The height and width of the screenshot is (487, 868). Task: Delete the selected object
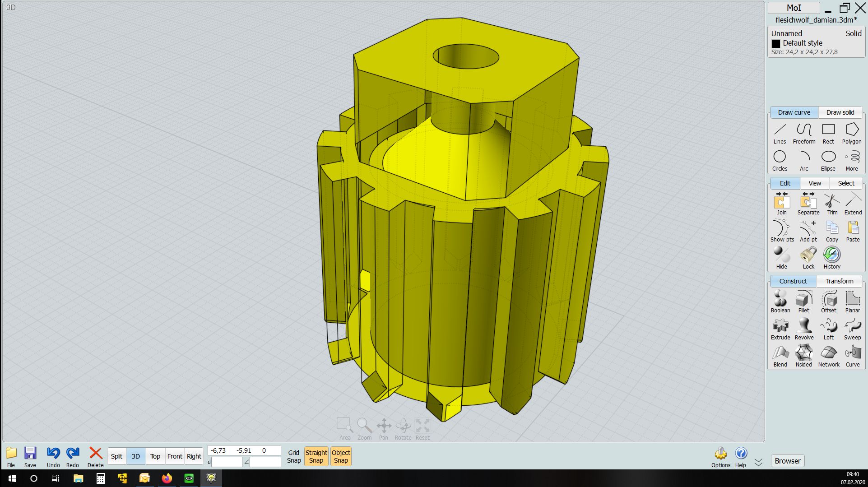(95, 457)
